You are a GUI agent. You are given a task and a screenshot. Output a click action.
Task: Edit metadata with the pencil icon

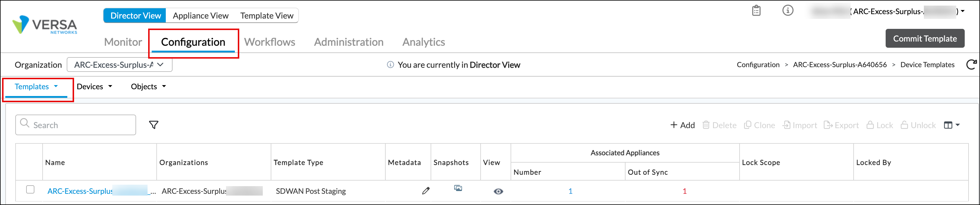point(426,191)
